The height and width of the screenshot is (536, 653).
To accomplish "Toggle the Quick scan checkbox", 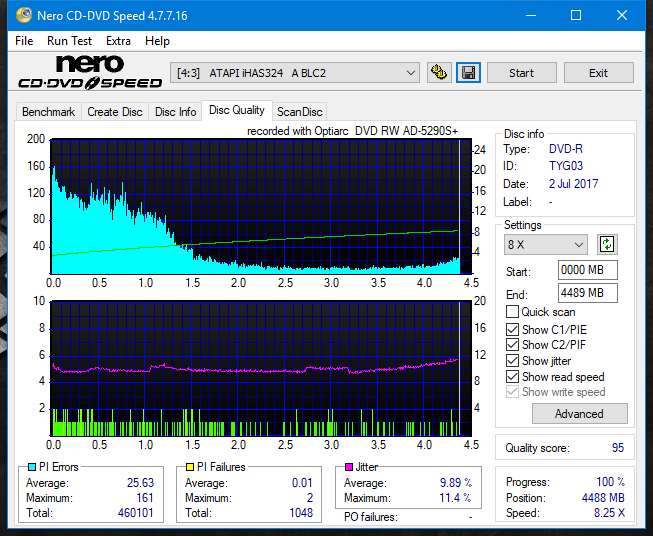I will point(512,312).
